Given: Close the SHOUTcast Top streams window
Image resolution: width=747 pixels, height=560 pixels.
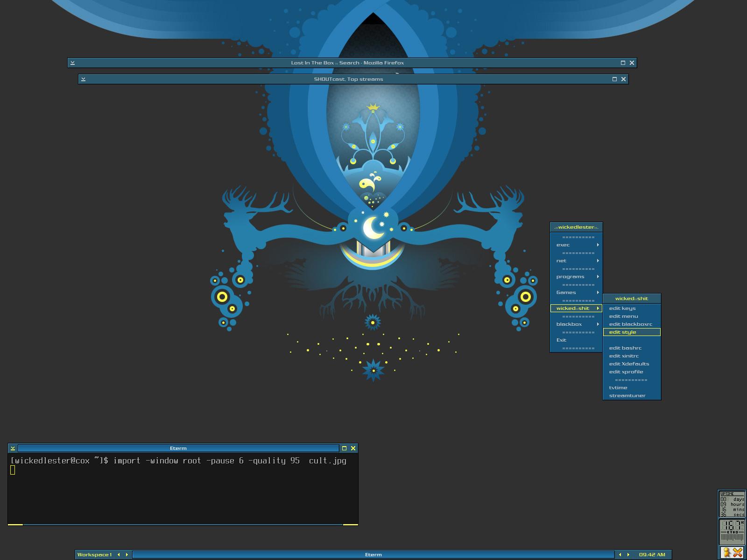Looking at the screenshot, I should tap(623, 79).
